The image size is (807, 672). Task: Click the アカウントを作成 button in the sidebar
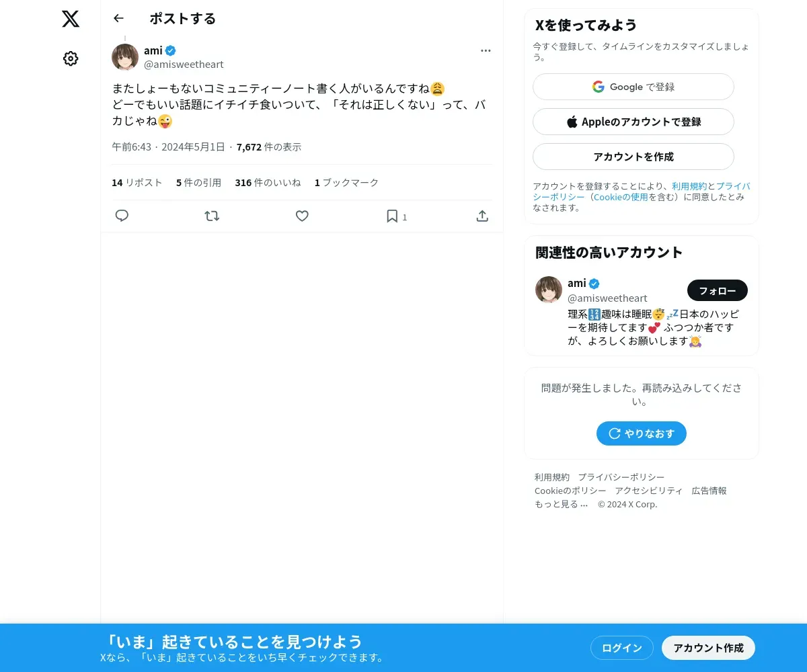(633, 157)
